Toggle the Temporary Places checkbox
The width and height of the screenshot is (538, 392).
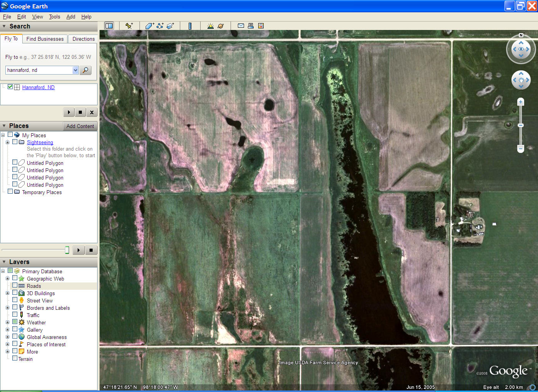tap(10, 191)
